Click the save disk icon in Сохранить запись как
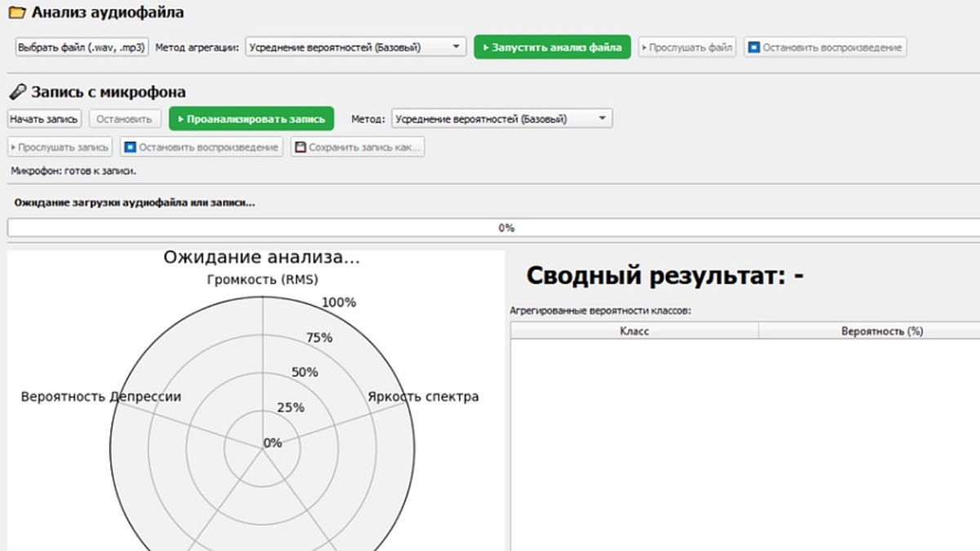The image size is (980, 551). point(301,148)
